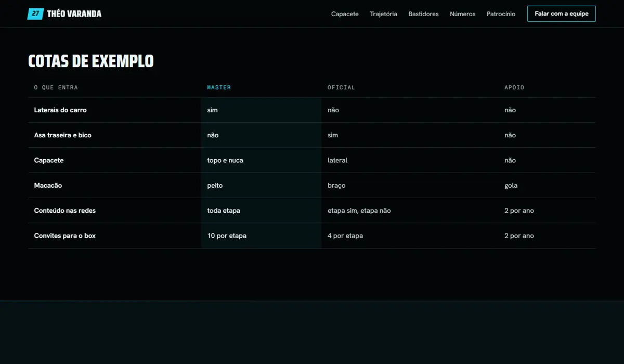
Task: Click the number 27 logo badge
Action: click(35, 14)
